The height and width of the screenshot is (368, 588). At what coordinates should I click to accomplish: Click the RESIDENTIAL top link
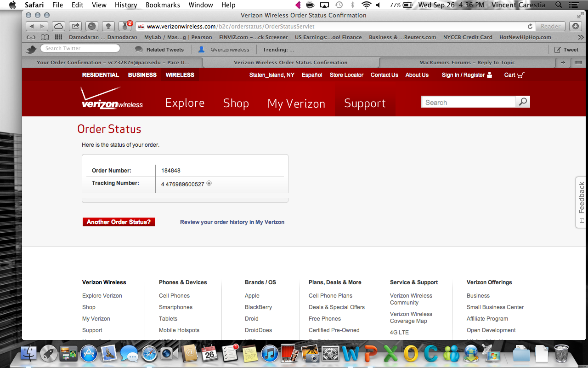101,75
